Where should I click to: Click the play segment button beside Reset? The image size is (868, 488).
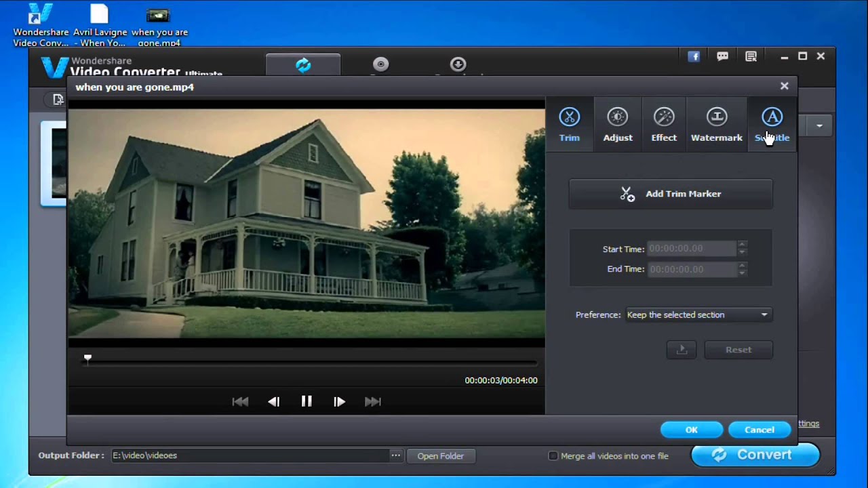pos(682,350)
